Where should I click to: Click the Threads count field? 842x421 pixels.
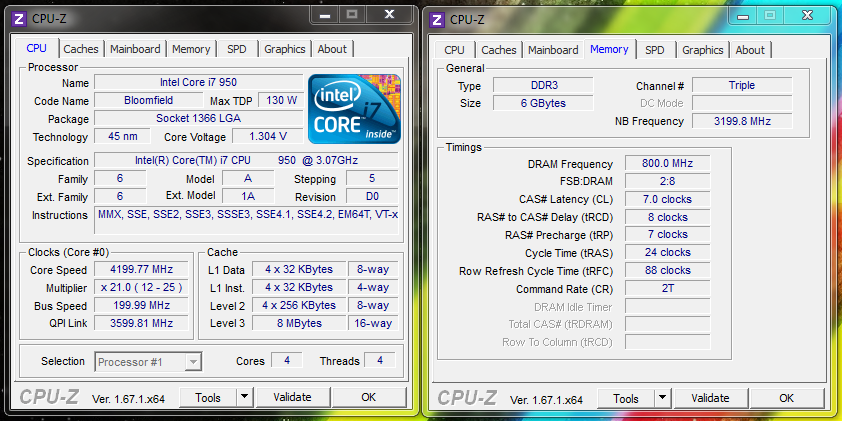(x=380, y=360)
